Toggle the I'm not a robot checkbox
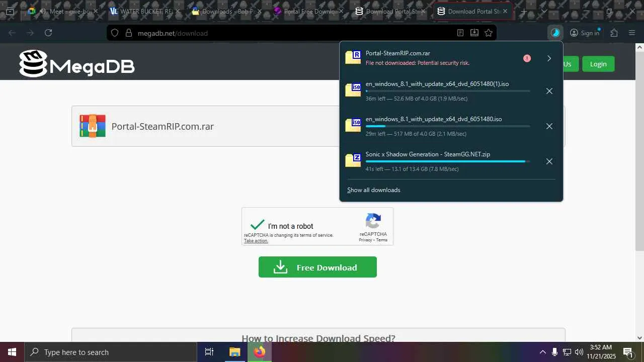 [x=258, y=225]
